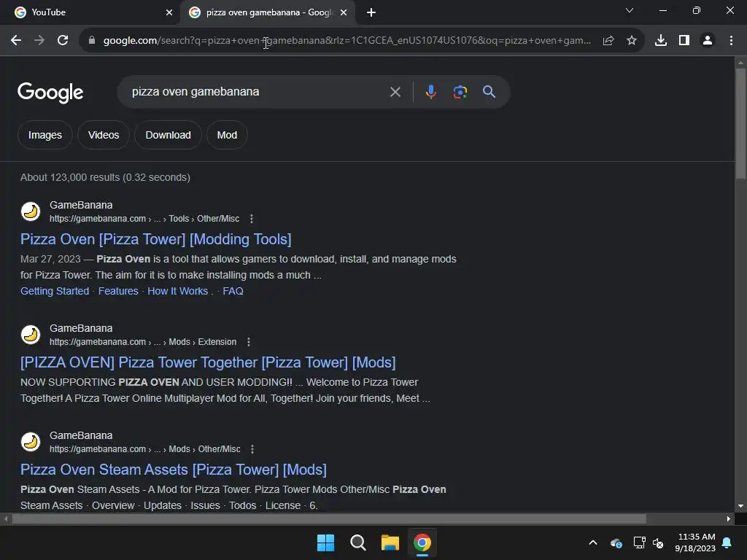Close the pizza oven gamebanana tab

344,12
